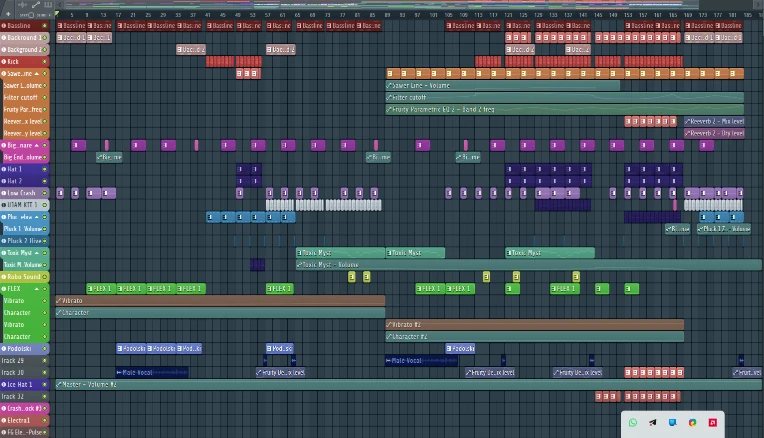Image resolution: width=764 pixels, height=438 pixels.
Task: Mute the Low Crash track
Action: pos(45,193)
